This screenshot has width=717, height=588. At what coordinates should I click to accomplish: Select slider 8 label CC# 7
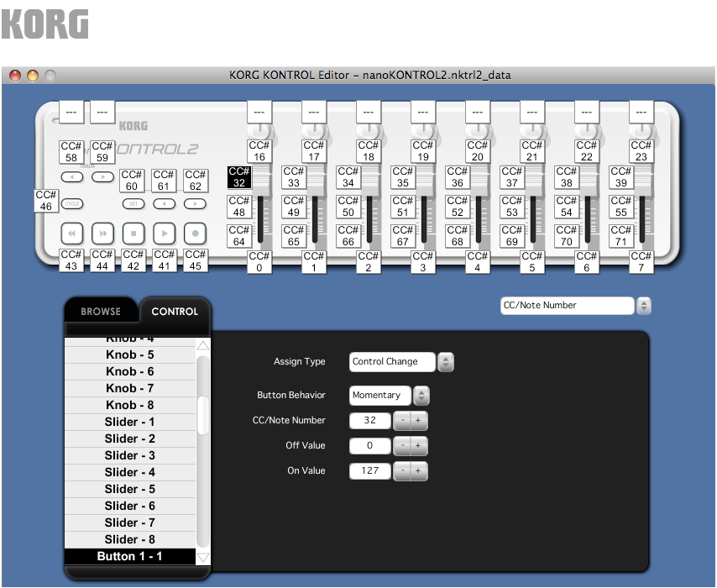coord(641,262)
